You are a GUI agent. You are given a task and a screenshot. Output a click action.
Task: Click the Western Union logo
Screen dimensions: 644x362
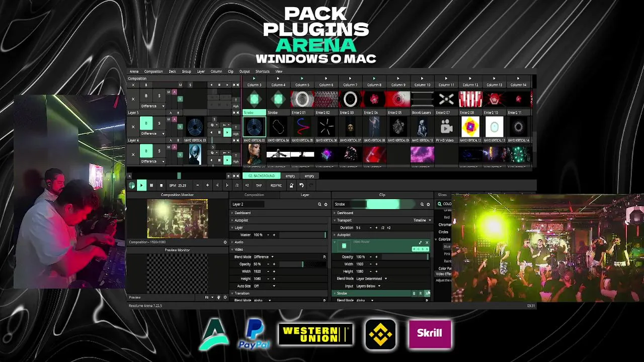click(315, 335)
